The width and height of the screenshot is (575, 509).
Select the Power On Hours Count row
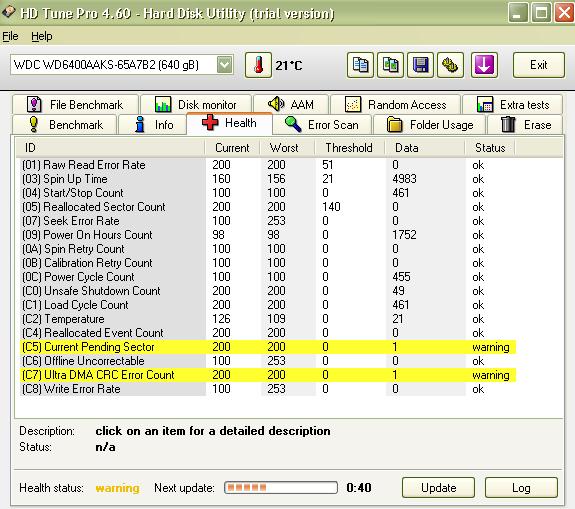pos(268,235)
